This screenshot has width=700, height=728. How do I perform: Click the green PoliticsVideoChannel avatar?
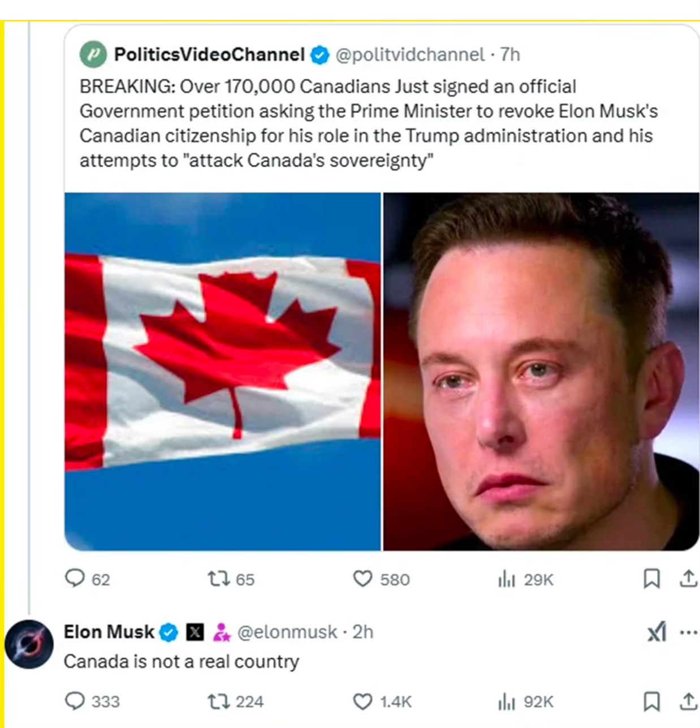pyautogui.click(x=93, y=55)
